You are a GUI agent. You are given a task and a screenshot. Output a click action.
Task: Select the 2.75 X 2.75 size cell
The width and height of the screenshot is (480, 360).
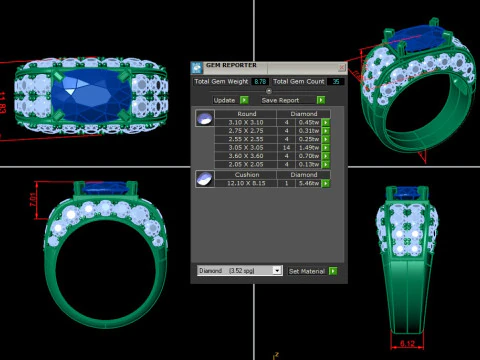[x=246, y=131]
